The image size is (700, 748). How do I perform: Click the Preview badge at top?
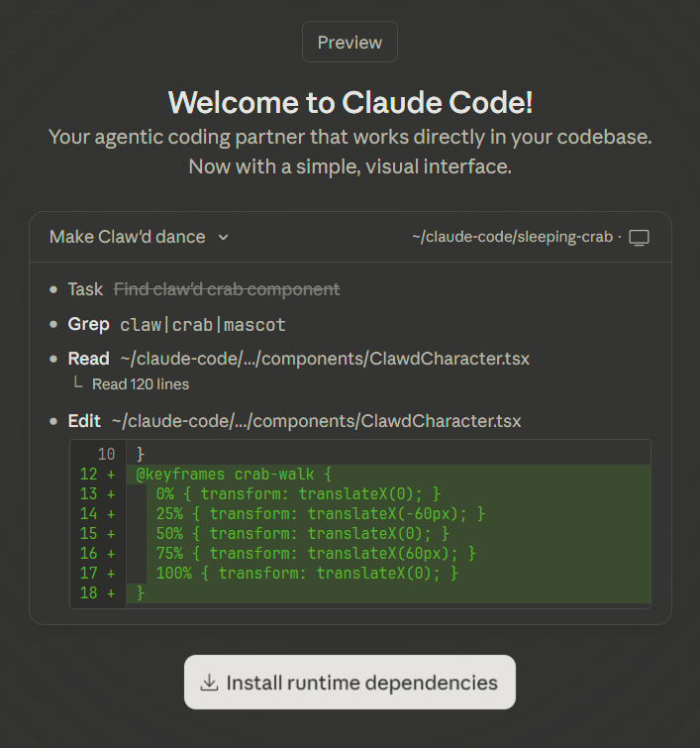click(350, 42)
